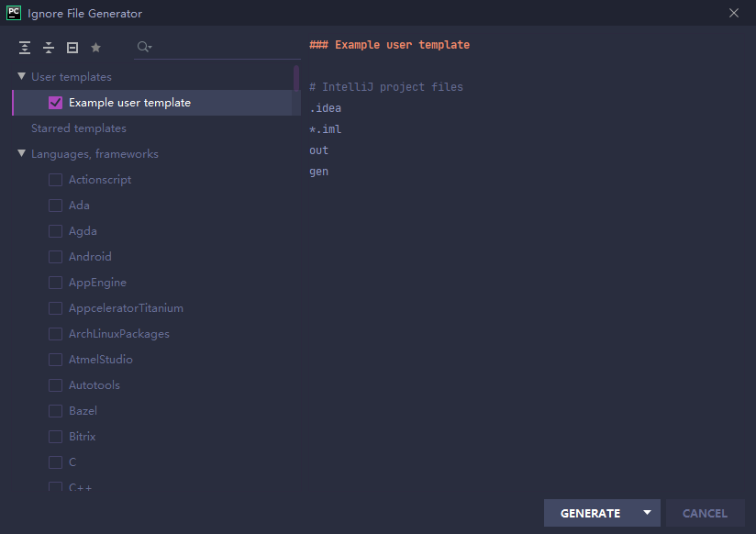The height and width of the screenshot is (534, 756).
Task: Click the '# IntelliJ project files' comment
Action: click(x=385, y=87)
